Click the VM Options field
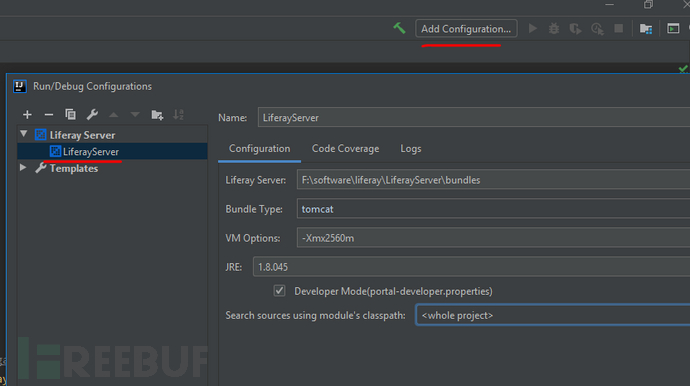Image resolution: width=690 pixels, height=386 pixels. (x=493, y=238)
